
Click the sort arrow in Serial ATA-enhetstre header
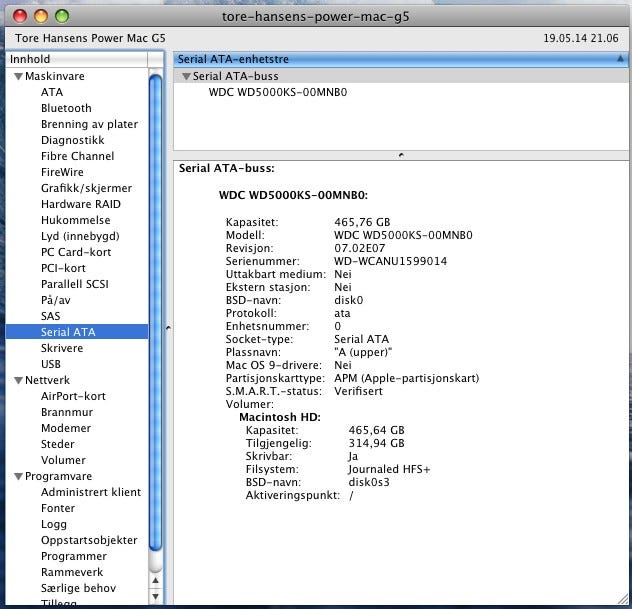(x=620, y=59)
